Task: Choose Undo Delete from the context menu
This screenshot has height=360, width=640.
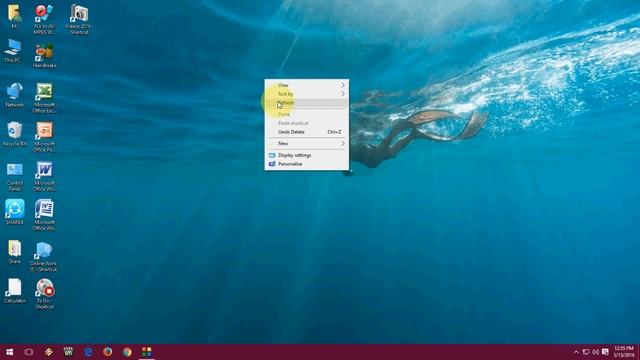Action: point(307,132)
